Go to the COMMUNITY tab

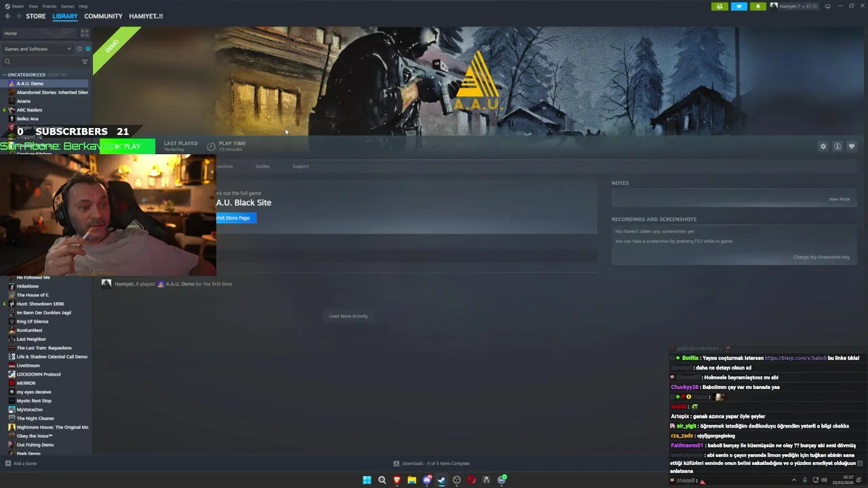(x=103, y=16)
